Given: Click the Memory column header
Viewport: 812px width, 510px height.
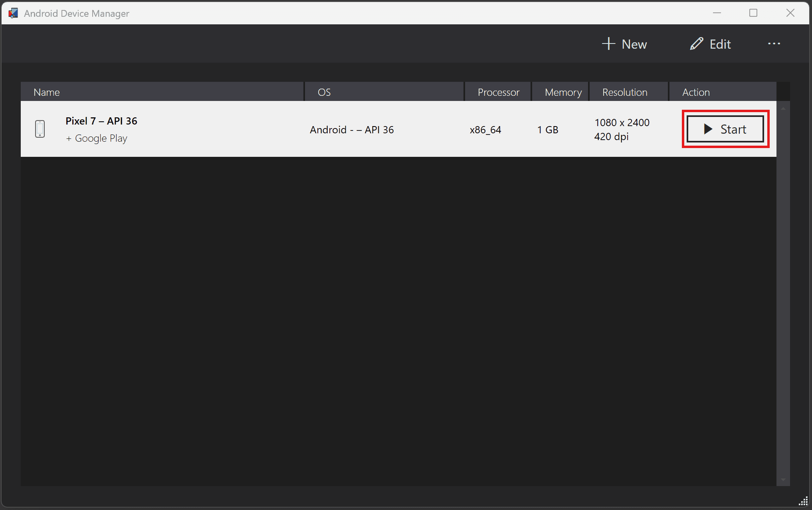Looking at the screenshot, I should pos(563,91).
